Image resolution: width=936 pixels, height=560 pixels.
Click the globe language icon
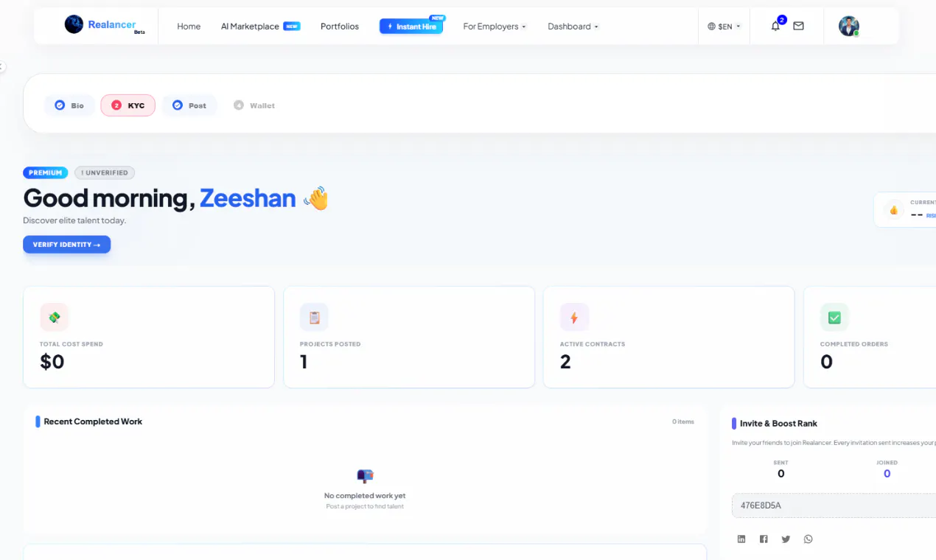(711, 27)
